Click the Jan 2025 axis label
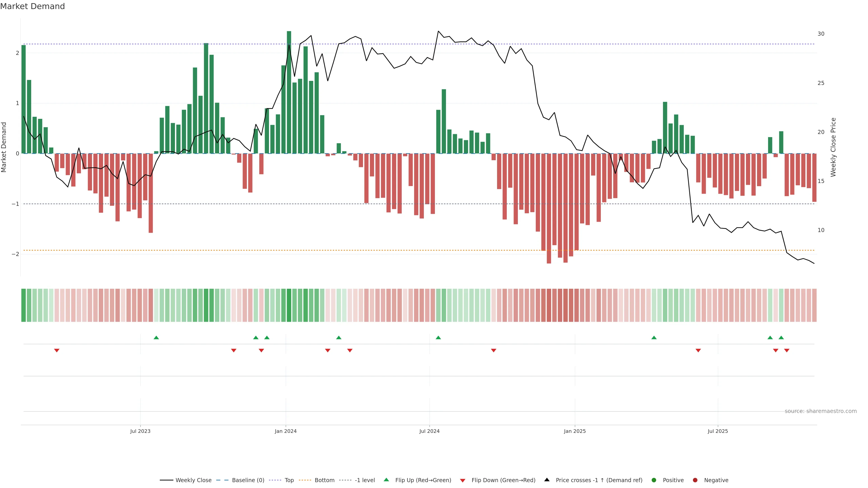The height and width of the screenshot is (488, 868). [575, 431]
